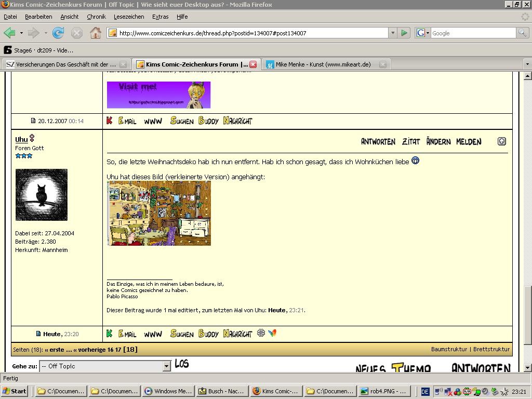Click the Firefox reload page icon
Image resolution: width=532 pixels, height=399 pixels.
coord(58,33)
